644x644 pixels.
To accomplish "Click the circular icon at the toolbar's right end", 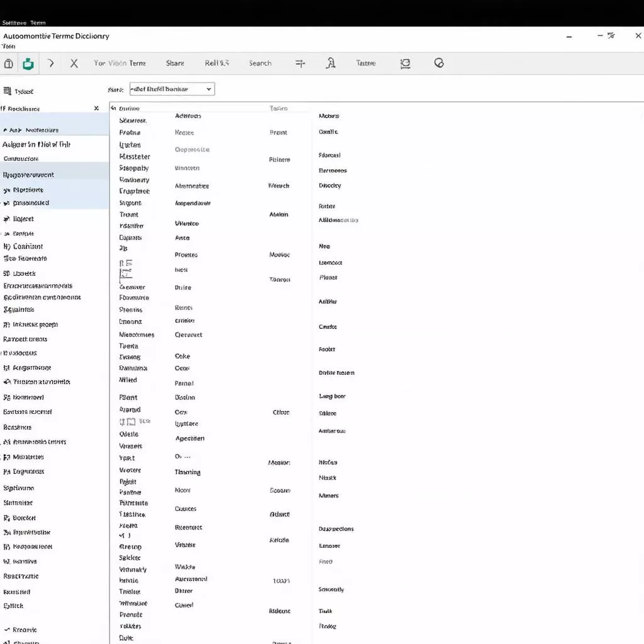I will 439,64.
